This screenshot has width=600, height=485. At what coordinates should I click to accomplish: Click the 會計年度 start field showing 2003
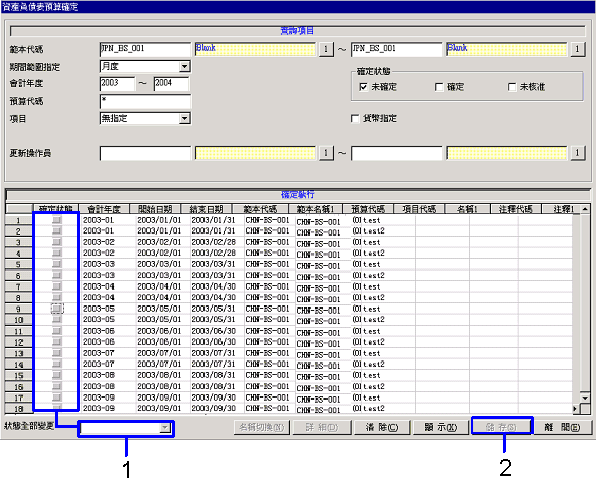pos(117,83)
